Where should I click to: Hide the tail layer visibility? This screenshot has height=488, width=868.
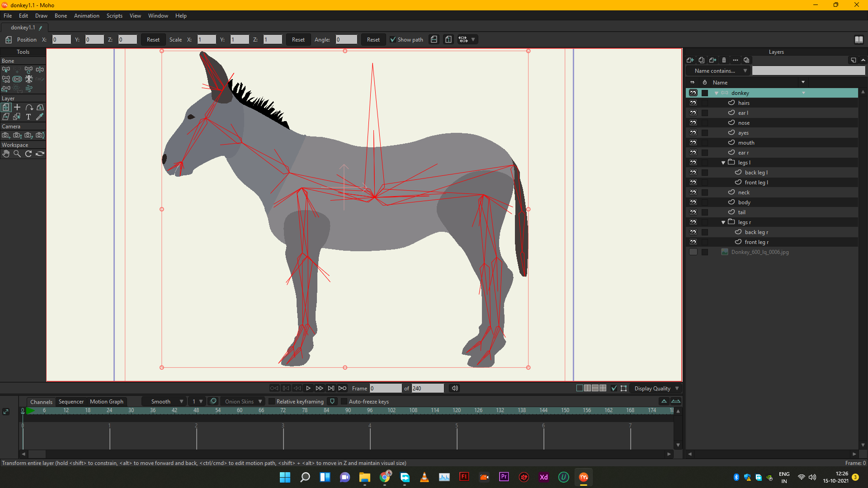(x=693, y=212)
